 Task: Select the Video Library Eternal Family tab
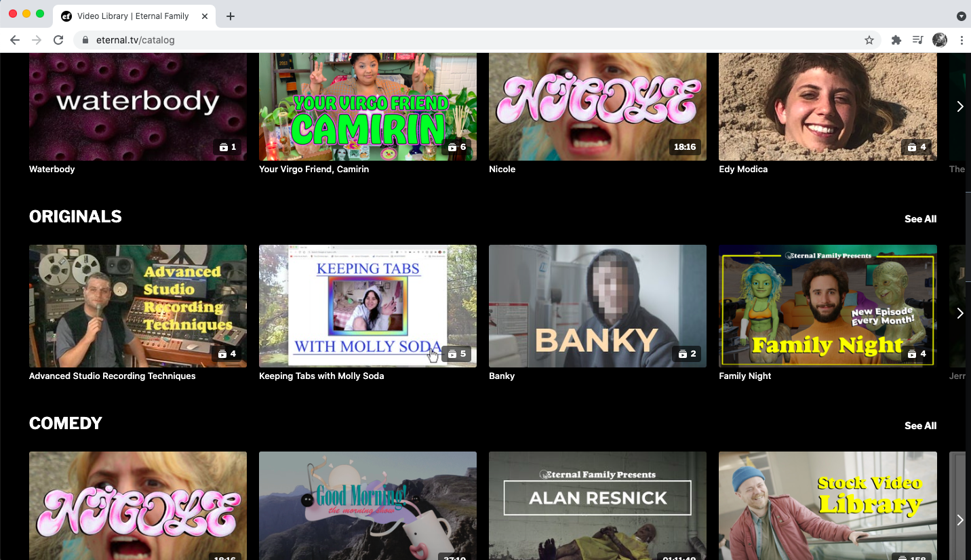pos(135,16)
